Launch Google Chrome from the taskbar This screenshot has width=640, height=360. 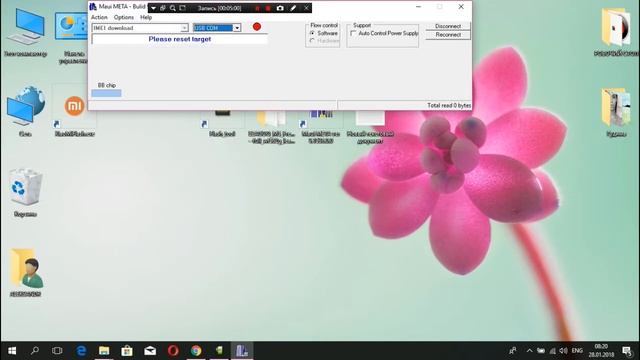pyautogui.click(x=196, y=351)
